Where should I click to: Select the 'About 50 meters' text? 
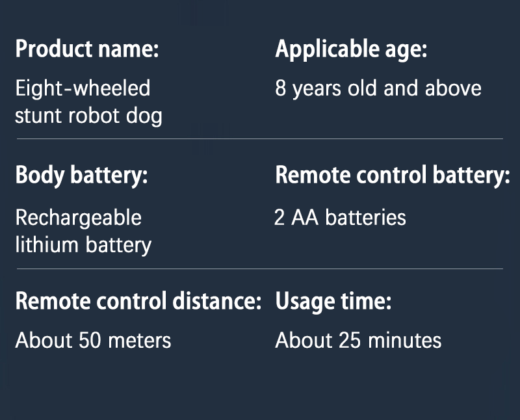[x=93, y=341]
